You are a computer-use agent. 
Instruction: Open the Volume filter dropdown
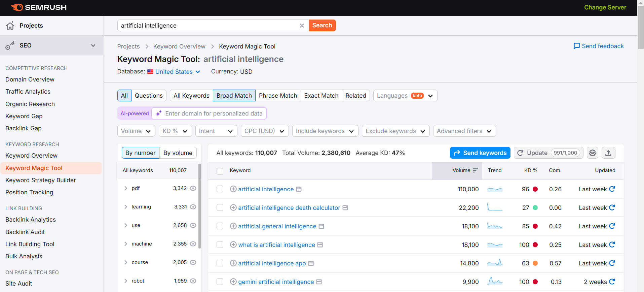pos(136,131)
